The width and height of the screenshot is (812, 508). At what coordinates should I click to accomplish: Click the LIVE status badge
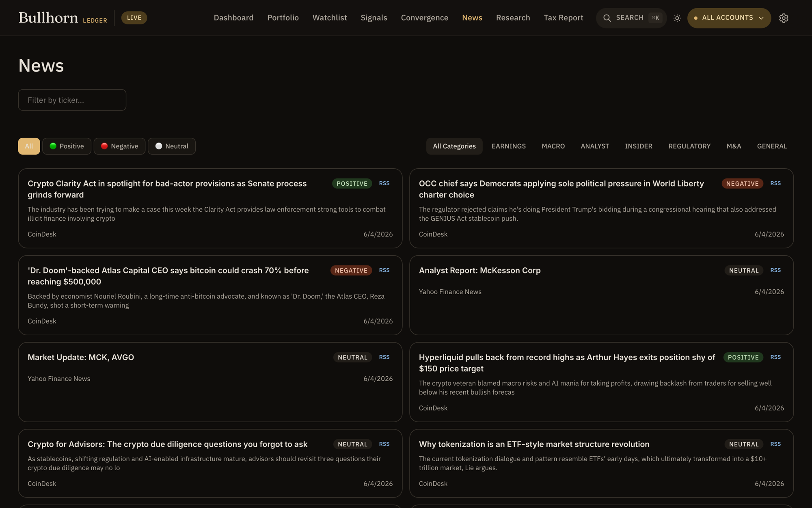134,18
